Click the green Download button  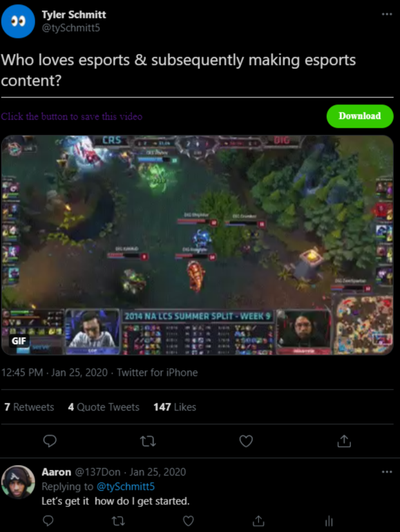tap(360, 116)
